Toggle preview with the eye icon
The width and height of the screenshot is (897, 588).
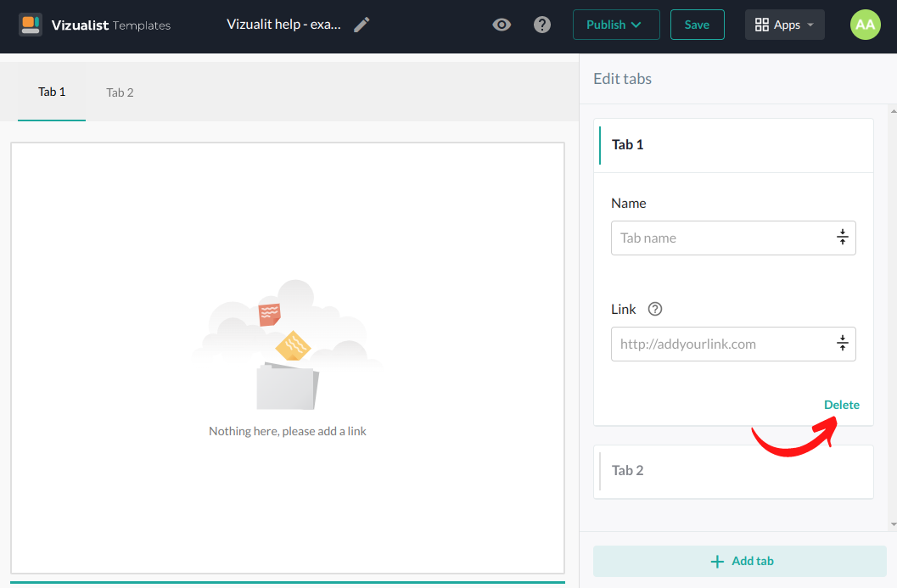click(502, 25)
